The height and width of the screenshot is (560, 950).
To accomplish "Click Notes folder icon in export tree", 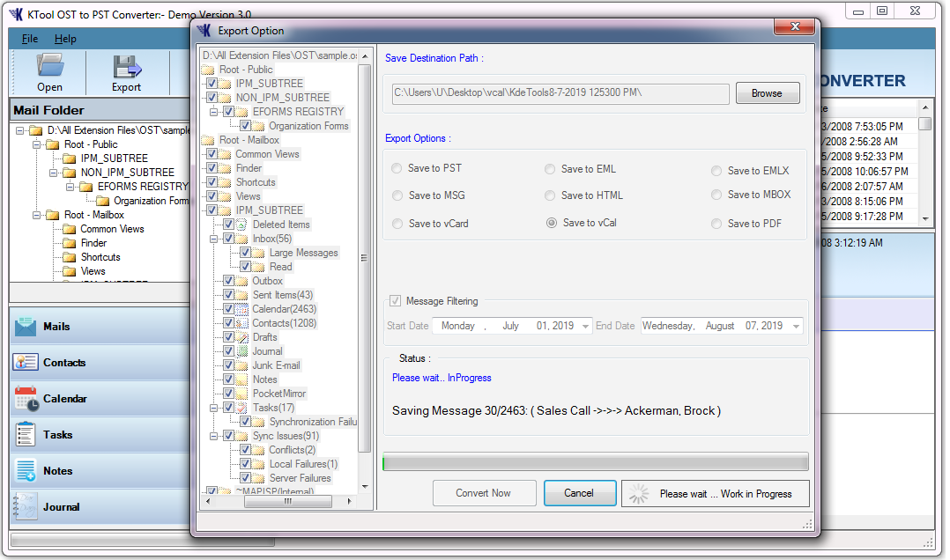I will [x=241, y=379].
